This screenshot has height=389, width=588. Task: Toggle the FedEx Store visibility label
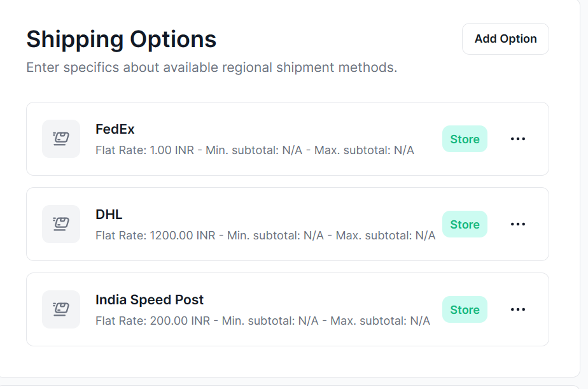coord(465,139)
